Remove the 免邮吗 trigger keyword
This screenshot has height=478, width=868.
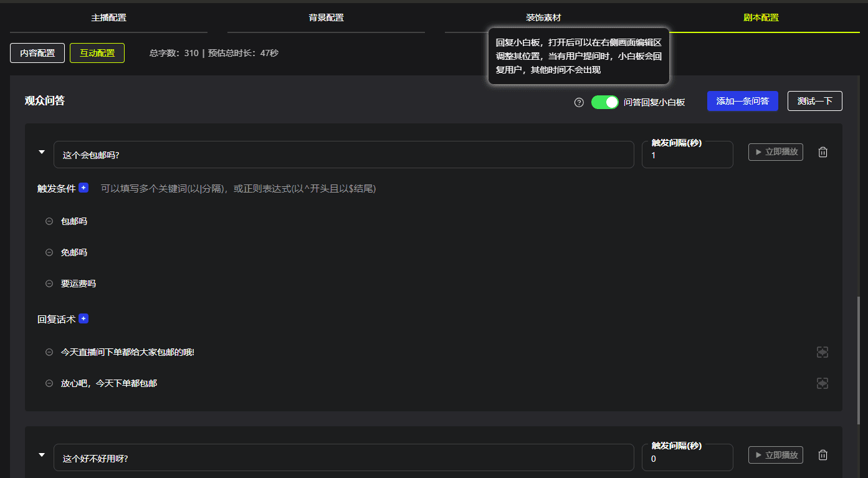point(49,252)
